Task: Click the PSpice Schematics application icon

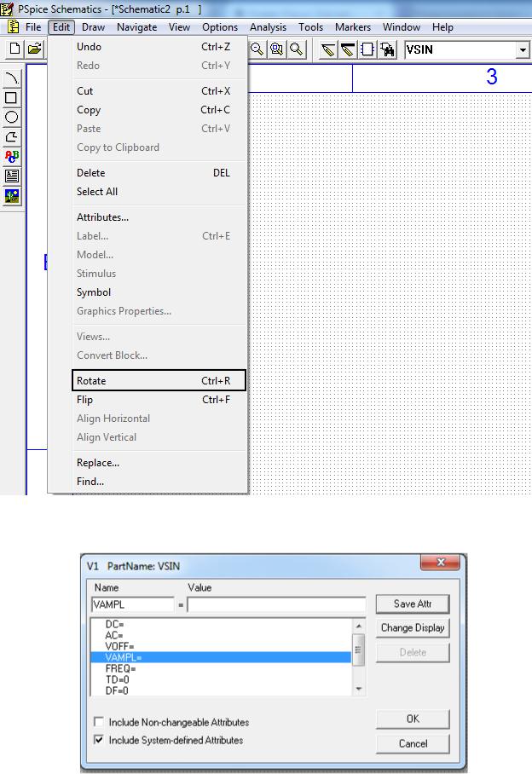Action: [x=7, y=9]
